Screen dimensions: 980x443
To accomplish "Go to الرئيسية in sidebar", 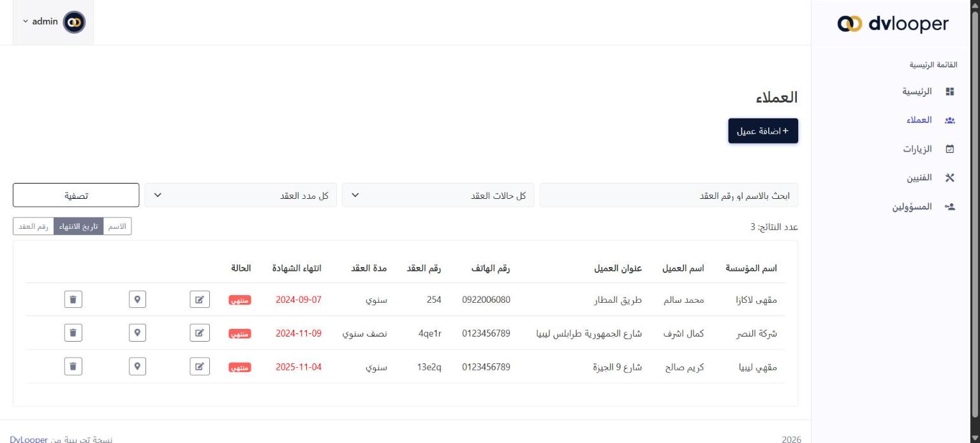I will click(x=916, y=92).
